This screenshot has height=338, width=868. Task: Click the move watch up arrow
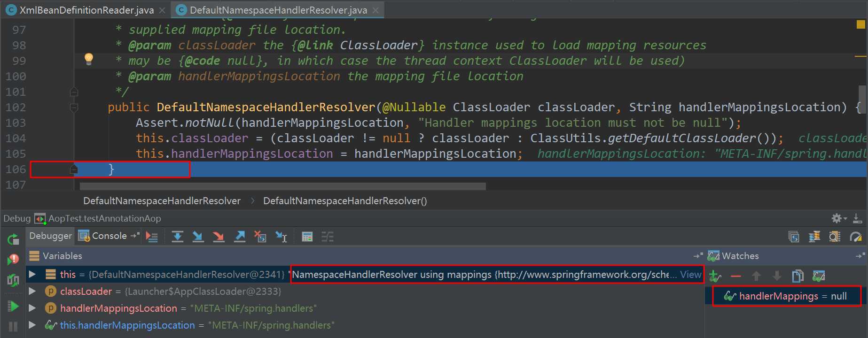[x=756, y=276]
